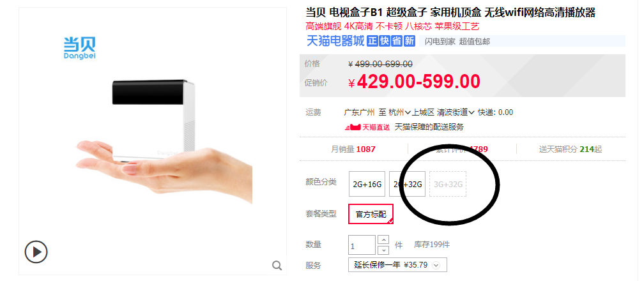Viewport: 644px width, 281px height.
Task: Select the 2G+32G option
Action: pos(408,184)
